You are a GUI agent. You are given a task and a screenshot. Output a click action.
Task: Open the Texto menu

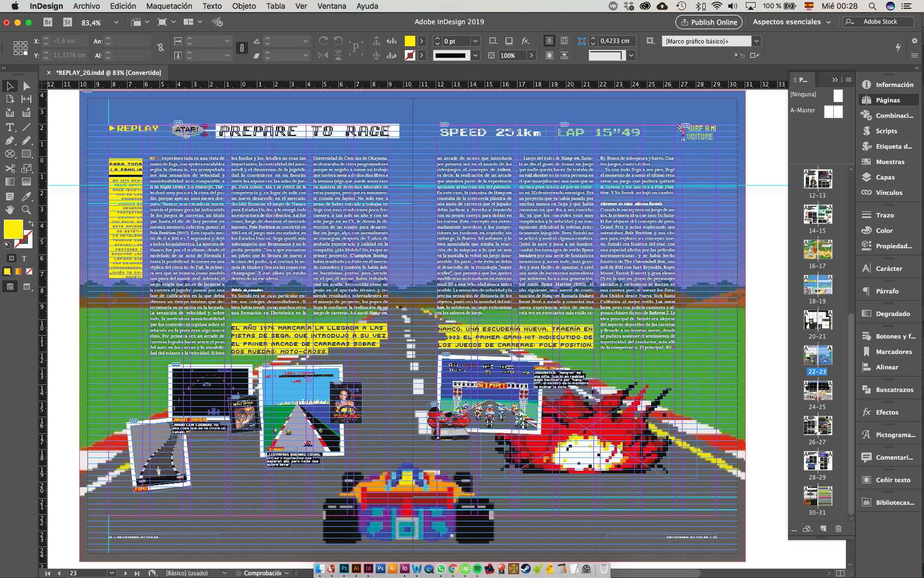coord(212,6)
